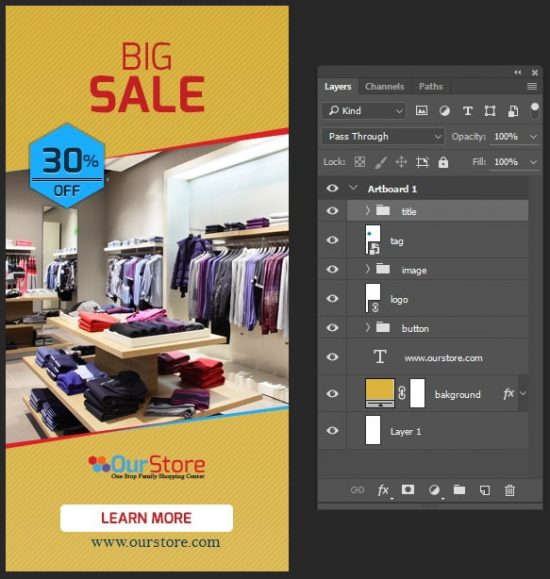Filter for type layers icon
This screenshot has width=550, height=579.
[x=468, y=111]
